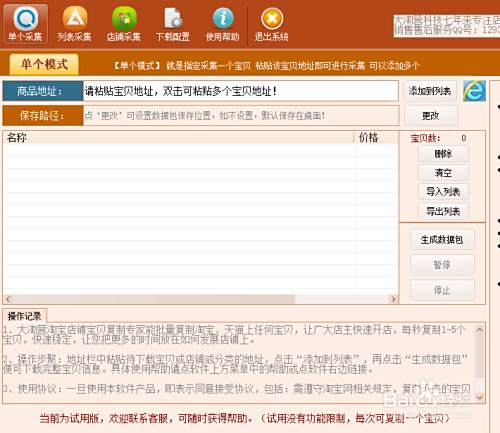
Task: Click the 价格 column header
Action: [x=376, y=137]
